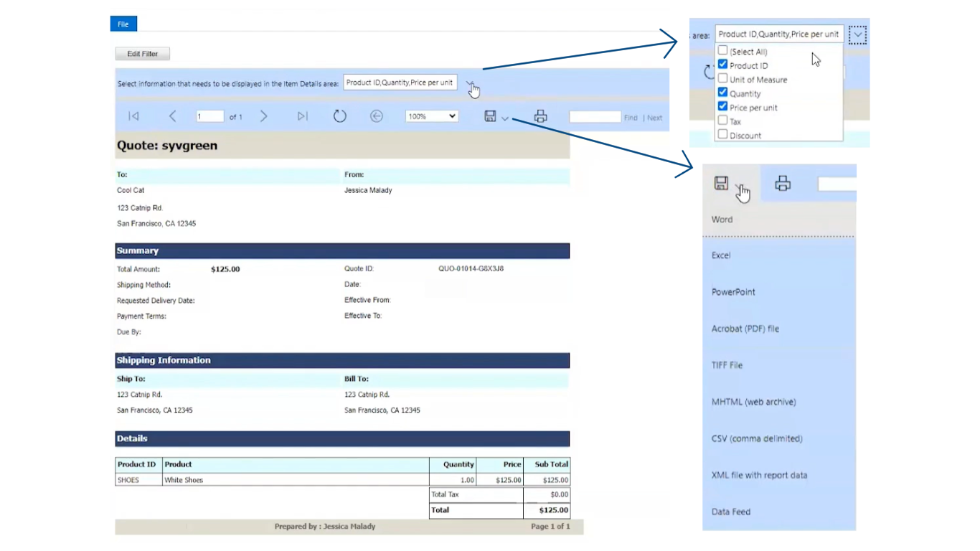Click the Find link in search bar
Image resolution: width=980 pixels, height=551 pixels.
pos(631,117)
